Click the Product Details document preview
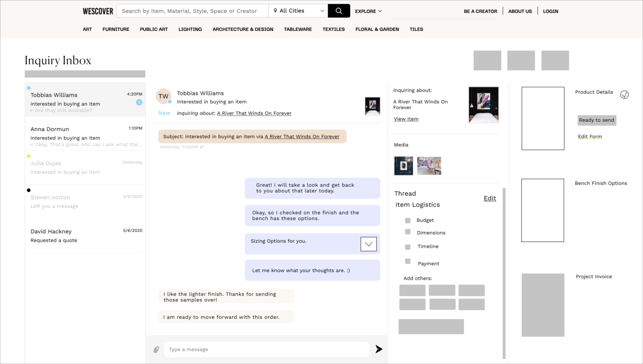The image size is (643, 364). click(543, 118)
